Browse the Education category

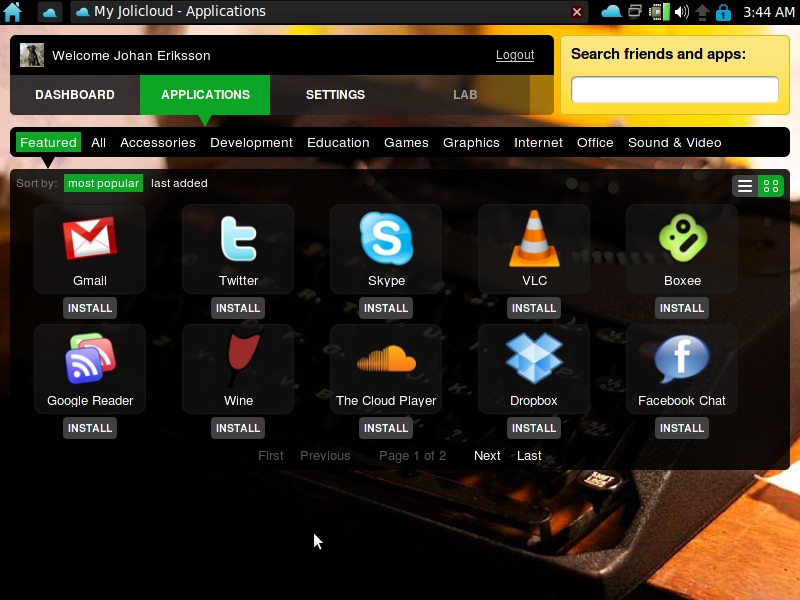[x=338, y=142]
